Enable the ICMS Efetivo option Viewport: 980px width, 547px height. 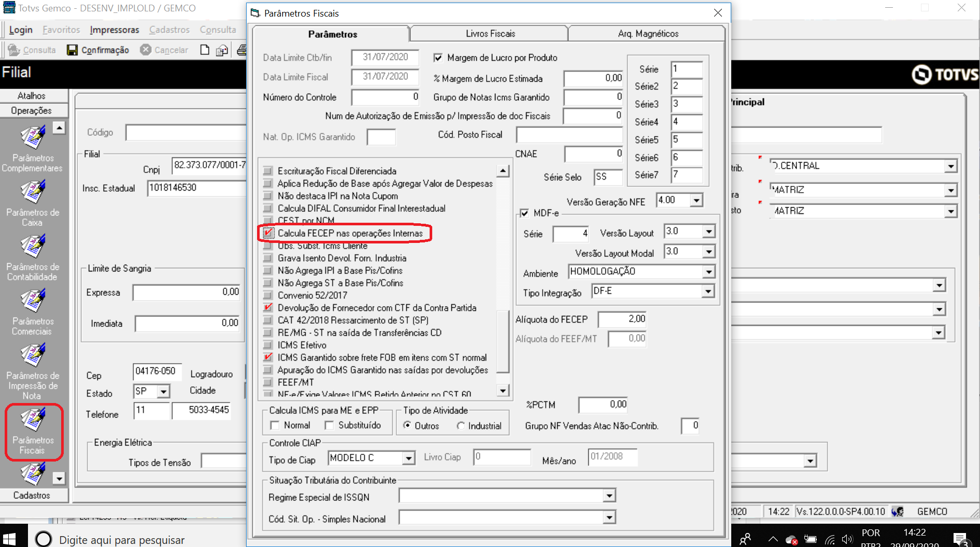tap(267, 345)
